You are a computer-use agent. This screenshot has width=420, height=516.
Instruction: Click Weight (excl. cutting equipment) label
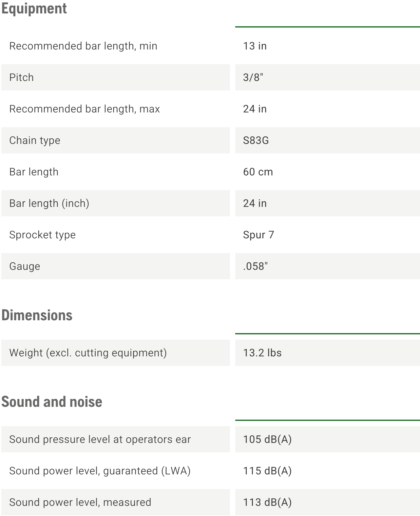(x=88, y=353)
